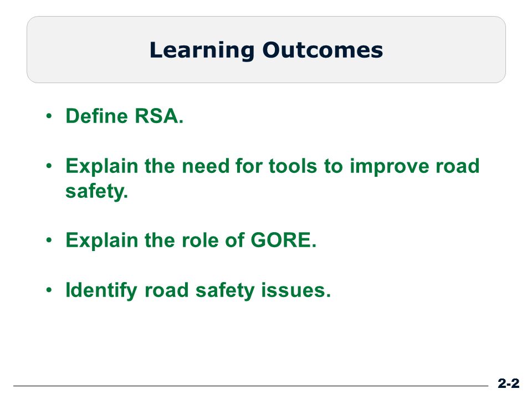Screen dimensions: 532x399
Task: Click the word safety followed by a period
Action: coord(96,191)
